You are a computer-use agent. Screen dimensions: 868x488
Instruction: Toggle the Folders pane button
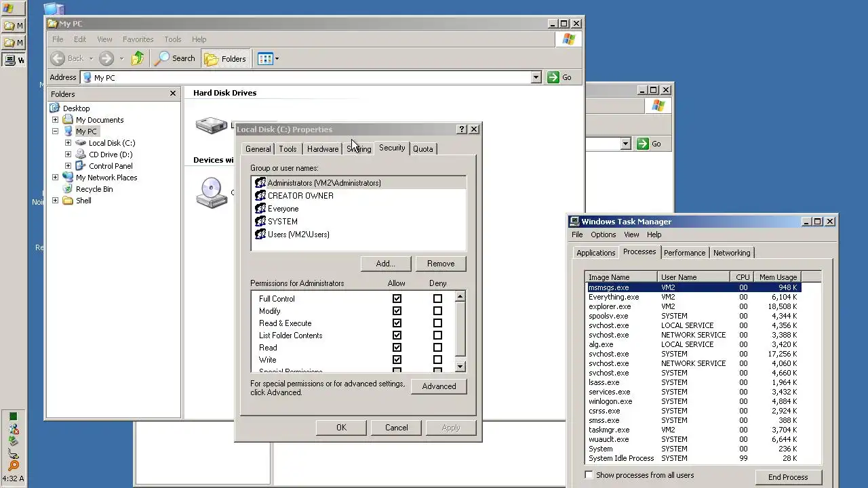point(225,58)
